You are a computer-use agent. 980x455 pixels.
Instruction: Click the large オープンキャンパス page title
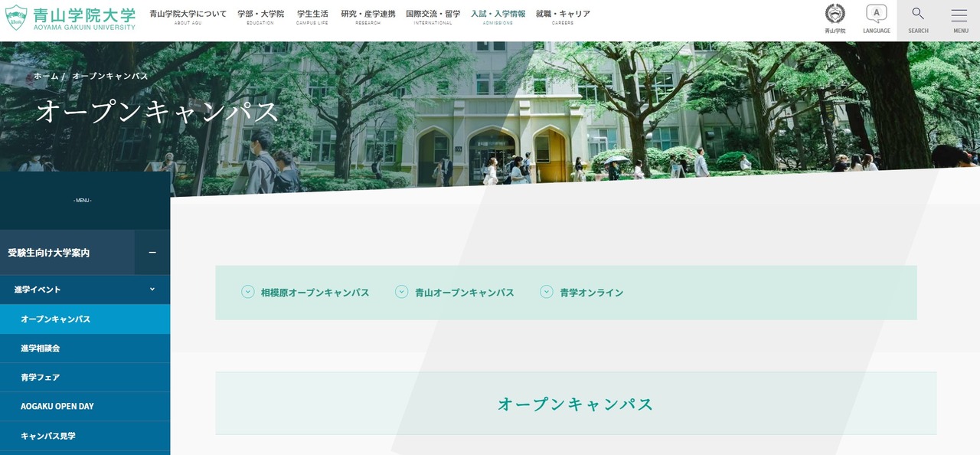click(x=158, y=112)
